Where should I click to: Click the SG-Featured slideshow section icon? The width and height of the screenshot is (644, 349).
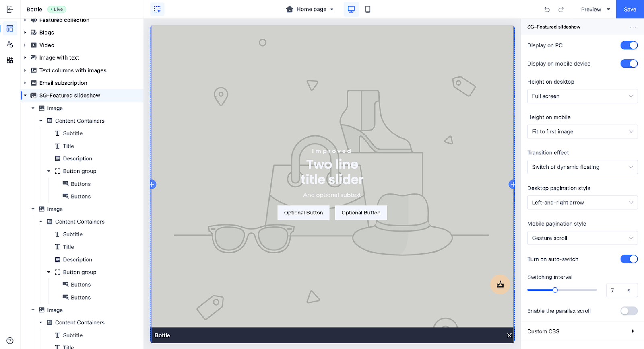(x=34, y=95)
